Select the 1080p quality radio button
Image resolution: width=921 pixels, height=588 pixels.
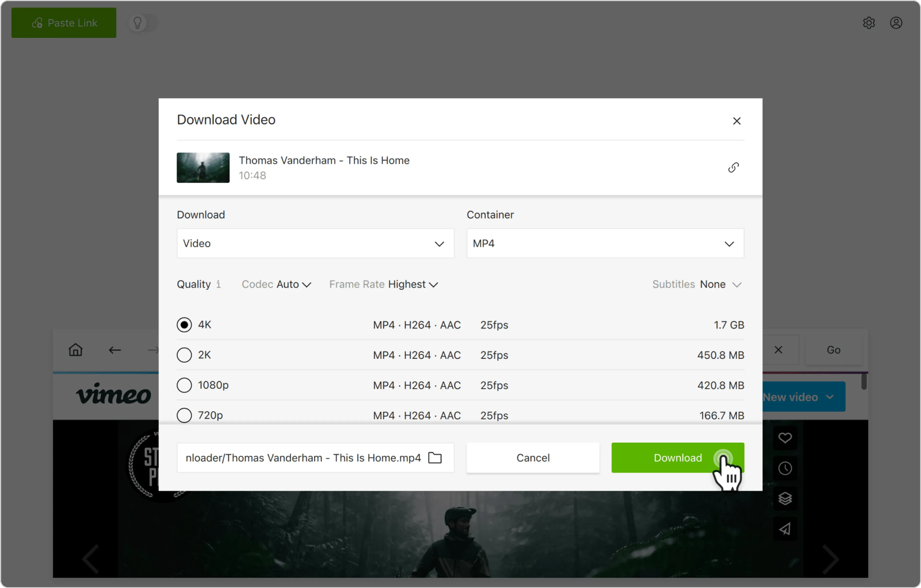tap(184, 385)
